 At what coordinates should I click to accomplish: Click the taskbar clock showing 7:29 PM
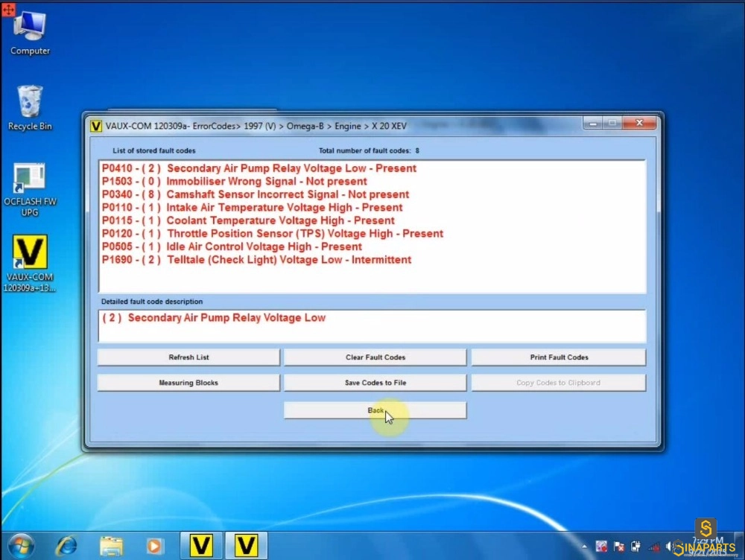point(708,547)
